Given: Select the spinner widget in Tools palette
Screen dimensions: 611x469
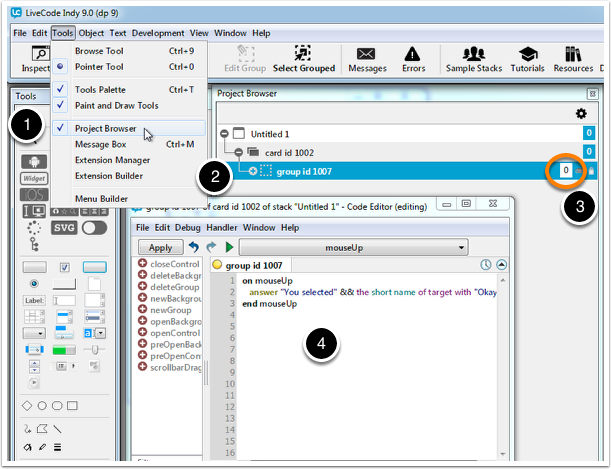Looking at the screenshot, I should point(34,228).
